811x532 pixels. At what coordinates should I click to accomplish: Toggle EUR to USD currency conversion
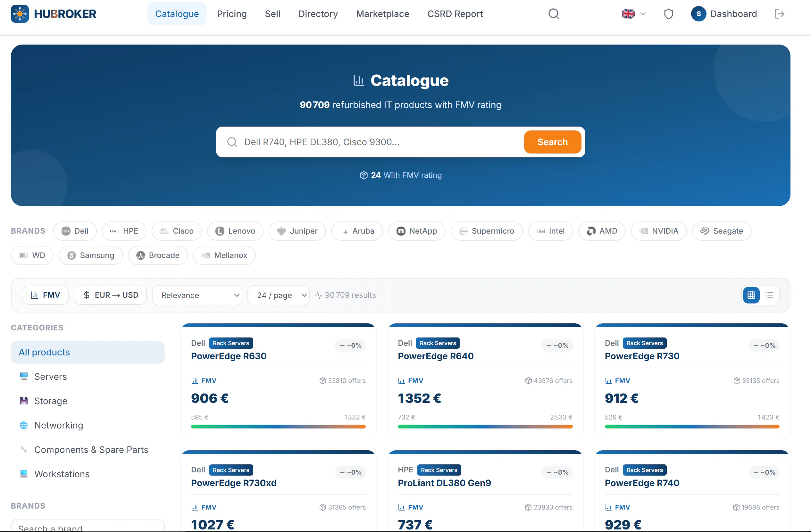click(x=110, y=295)
